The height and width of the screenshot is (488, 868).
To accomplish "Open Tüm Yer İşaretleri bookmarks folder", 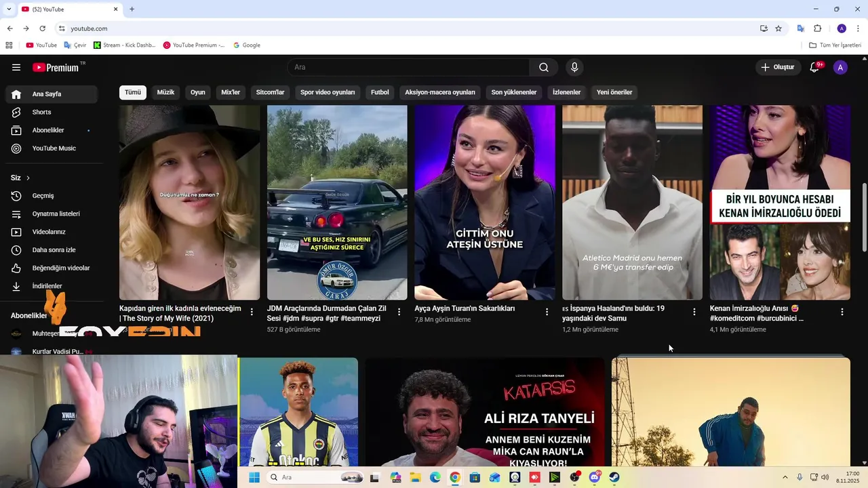I will (835, 45).
